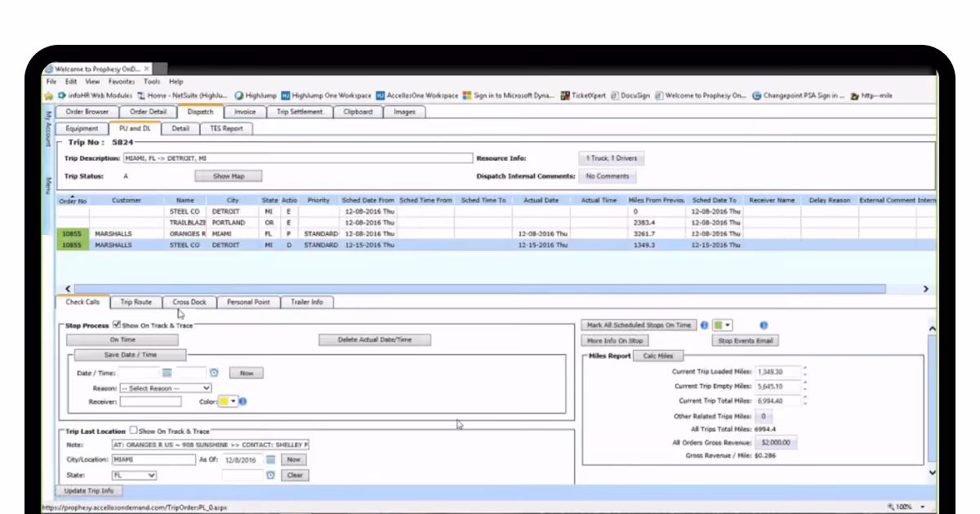Open the green color dropdown arrow
Screen dimensions: 980x514
(x=728, y=325)
